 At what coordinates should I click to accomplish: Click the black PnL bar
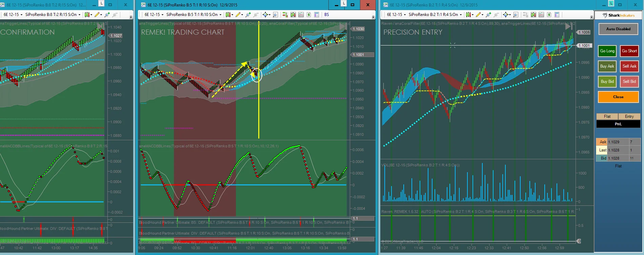pyautogui.click(x=618, y=124)
